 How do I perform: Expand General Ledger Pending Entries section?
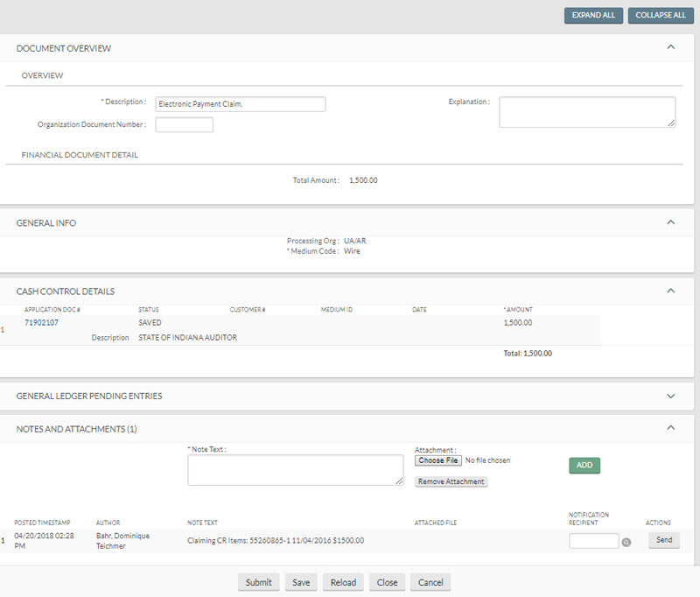[x=670, y=396]
